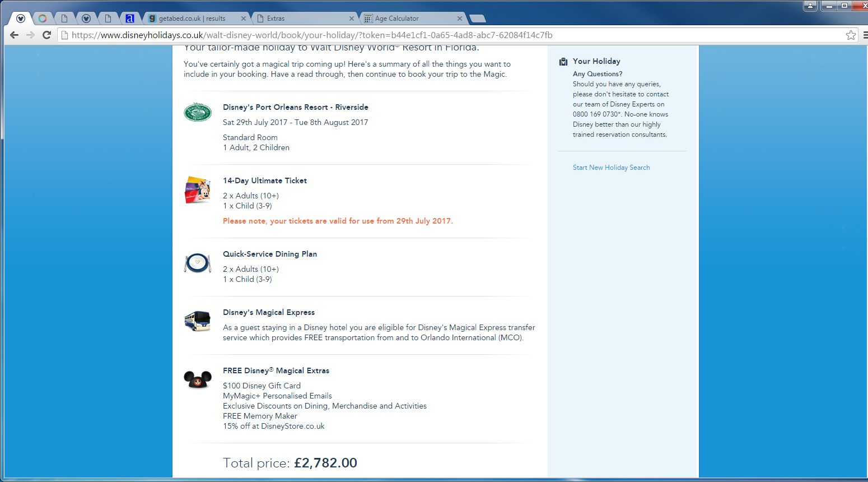Open a new browser tab
The height and width of the screenshot is (482, 868).
click(477, 18)
